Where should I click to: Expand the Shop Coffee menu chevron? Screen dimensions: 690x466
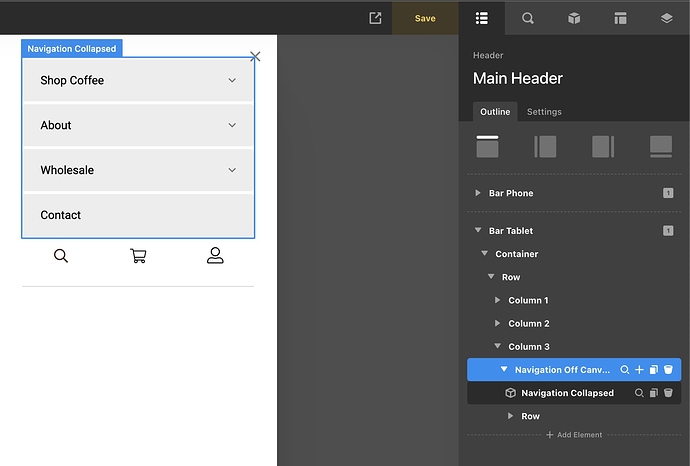(232, 80)
